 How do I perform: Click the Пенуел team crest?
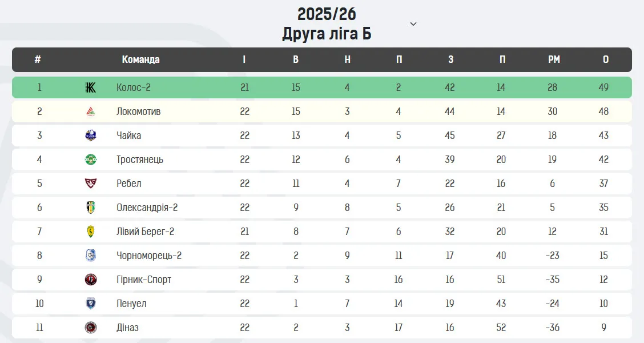[x=90, y=304]
